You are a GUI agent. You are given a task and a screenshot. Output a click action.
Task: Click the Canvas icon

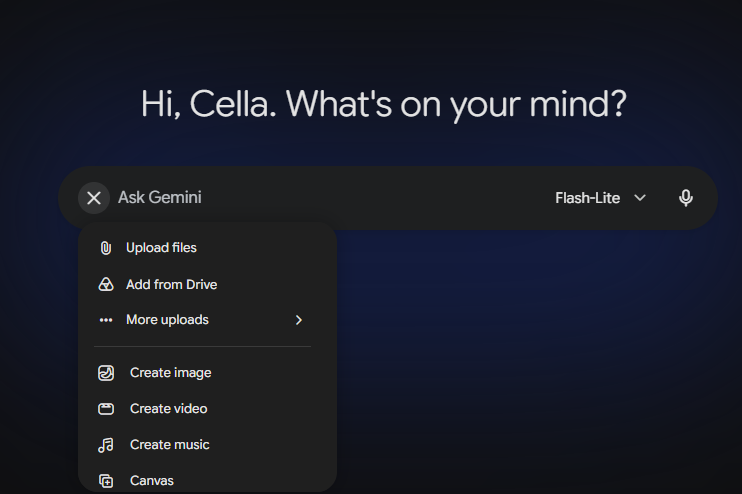point(106,481)
